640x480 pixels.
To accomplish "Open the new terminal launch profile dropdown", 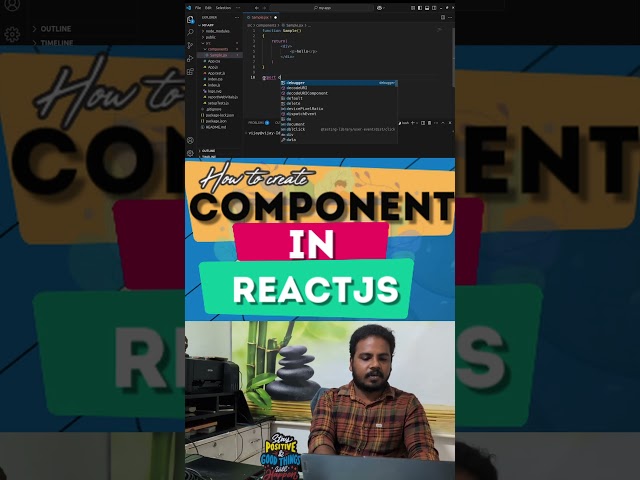I will pyautogui.click(x=417, y=123).
